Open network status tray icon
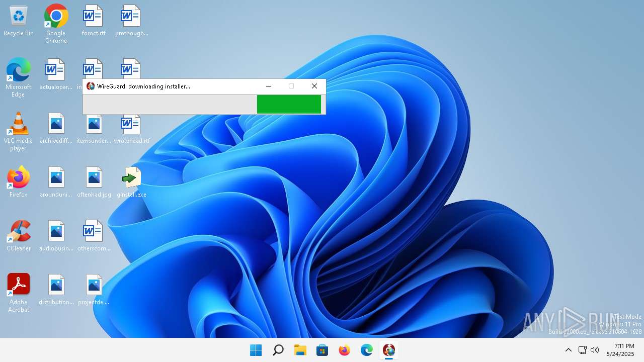This screenshot has width=644, height=362. tap(582, 350)
